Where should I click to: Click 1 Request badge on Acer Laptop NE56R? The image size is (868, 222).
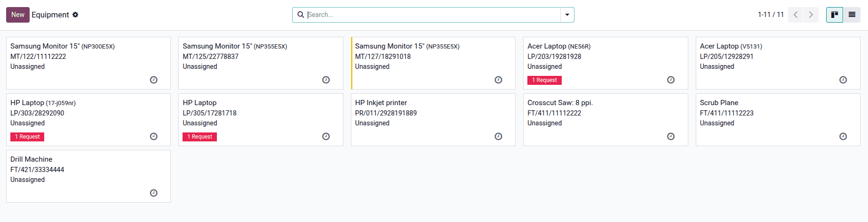(544, 80)
